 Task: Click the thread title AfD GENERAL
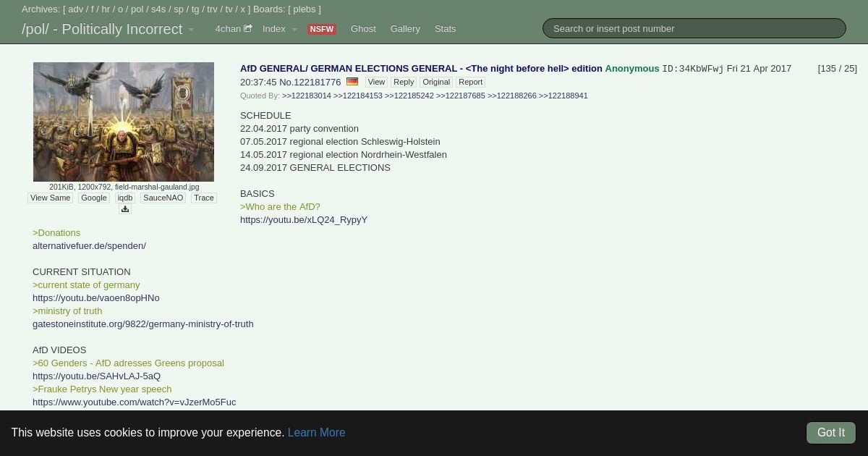(x=421, y=69)
